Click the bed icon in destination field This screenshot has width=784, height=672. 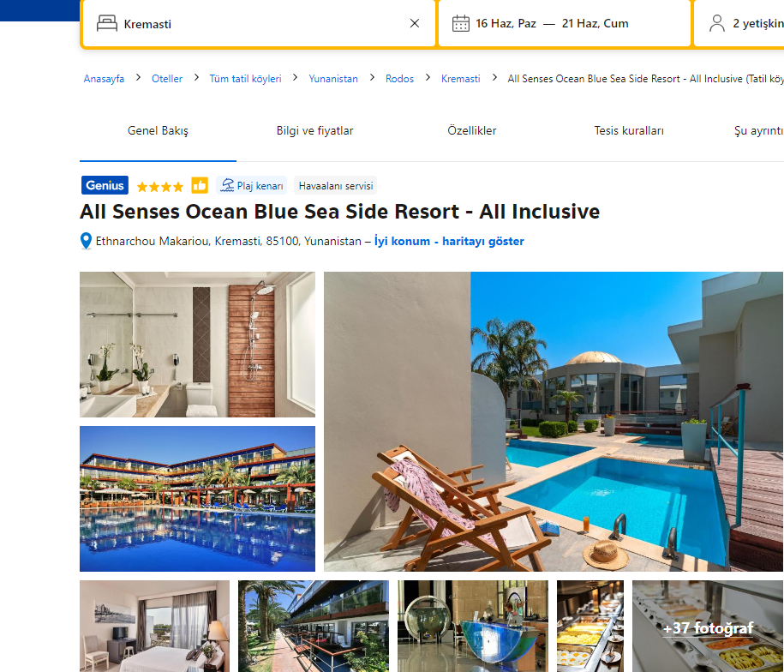tap(107, 23)
